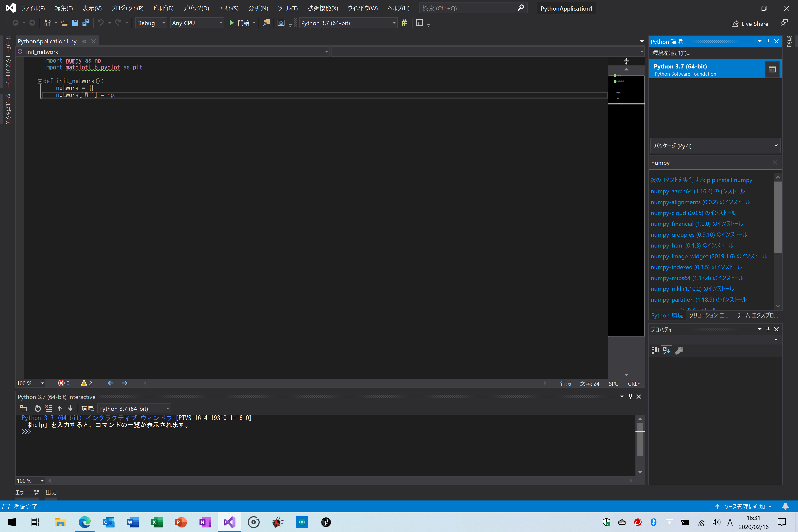
Task: Open the editor zoom level 100% selector
Action: 30,383
